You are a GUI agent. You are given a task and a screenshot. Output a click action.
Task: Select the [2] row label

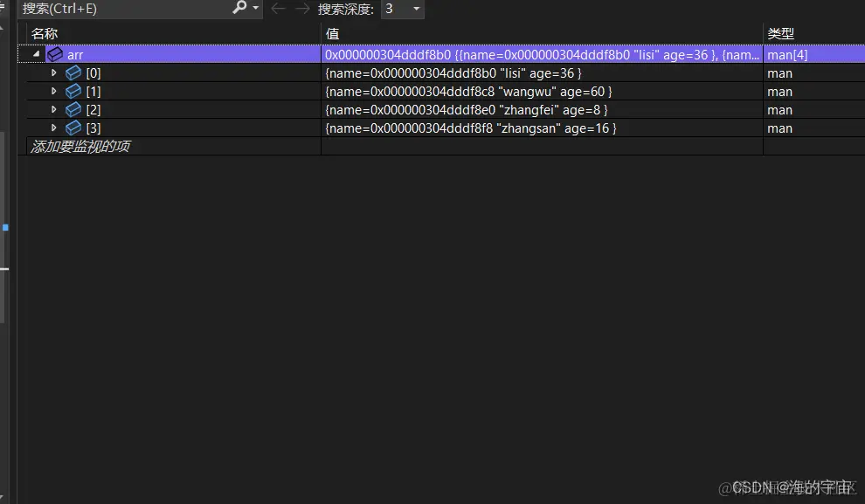tap(93, 110)
